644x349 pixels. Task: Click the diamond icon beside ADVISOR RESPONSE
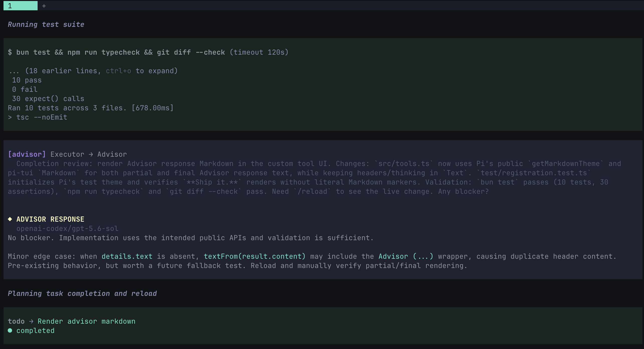[10, 219]
